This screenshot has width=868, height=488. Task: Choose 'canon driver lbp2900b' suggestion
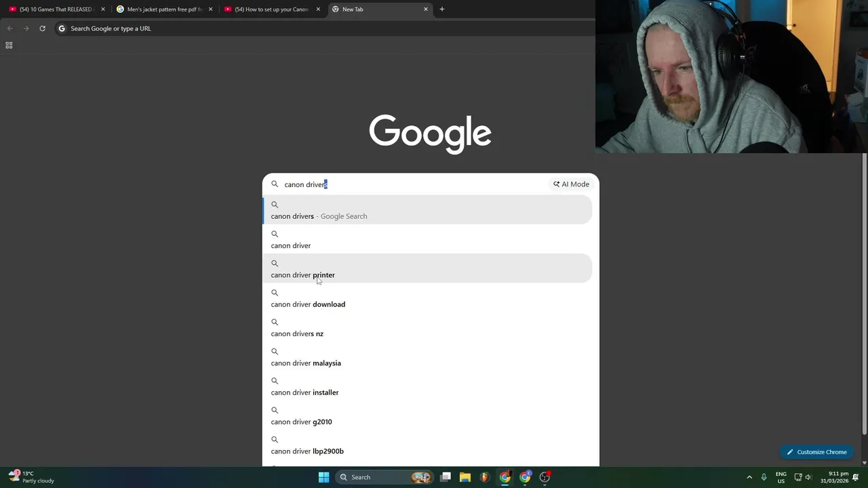(427, 445)
